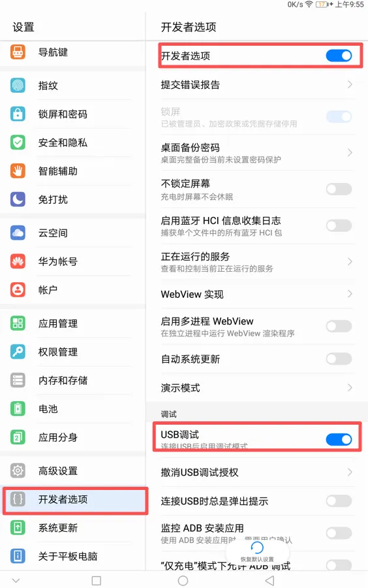Enable 不锁定屏幕 switch
The image size is (368, 588).
[x=339, y=189]
